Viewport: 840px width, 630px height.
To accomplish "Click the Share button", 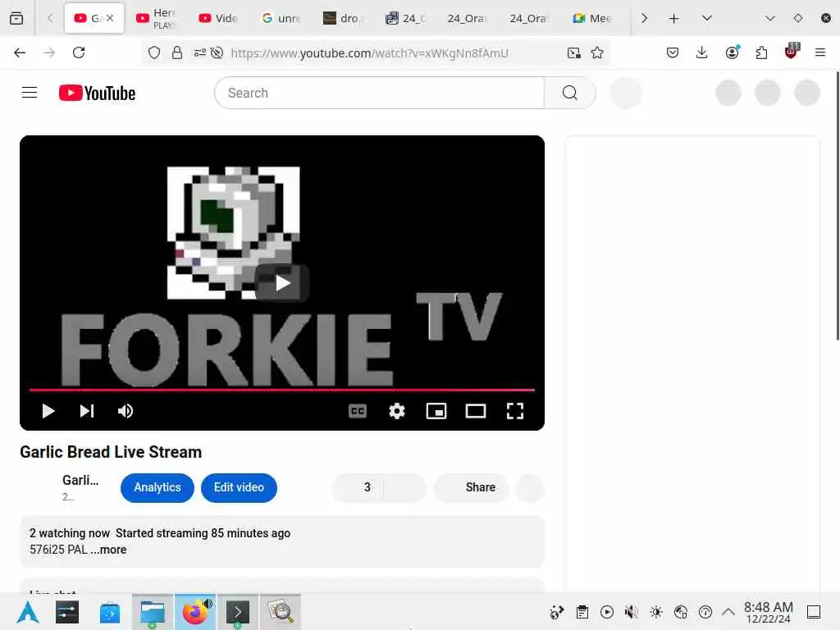I will click(471, 487).
